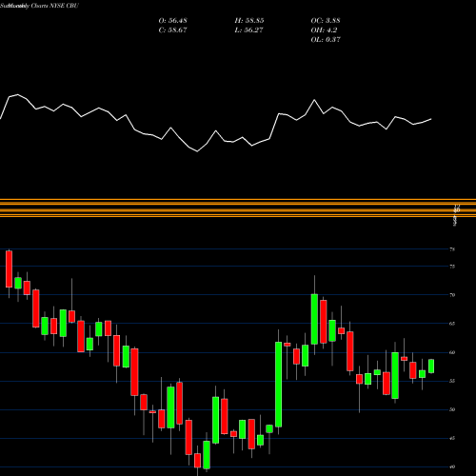Click the close value 'C: 58.67'
476x476 pixels.
coord(172,30)
